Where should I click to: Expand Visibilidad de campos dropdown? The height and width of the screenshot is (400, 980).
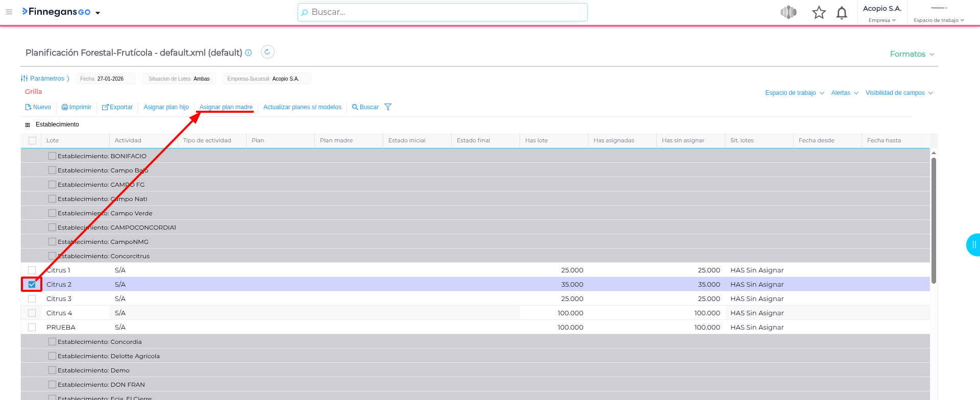[899, 93]
